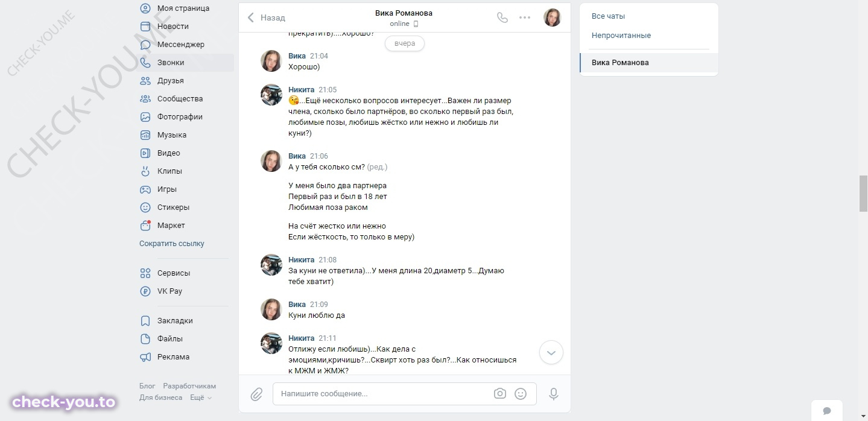Click the Друзья label in sidebar

(171, 81)
